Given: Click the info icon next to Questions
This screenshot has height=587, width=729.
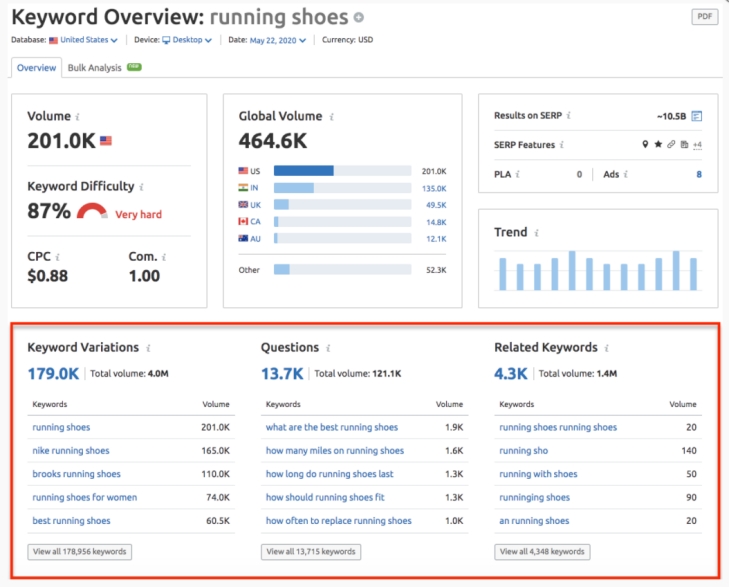Looking at the screenshot, I should point(329,348).
